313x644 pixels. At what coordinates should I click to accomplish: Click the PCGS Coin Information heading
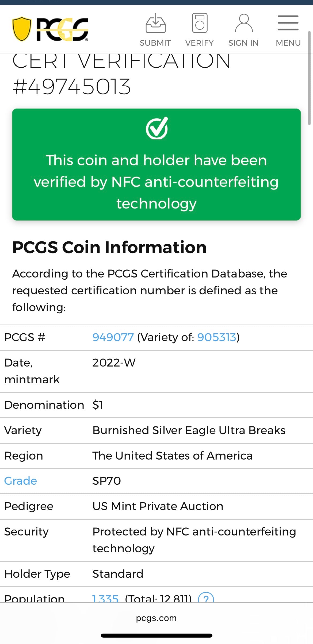coord(110,247)
